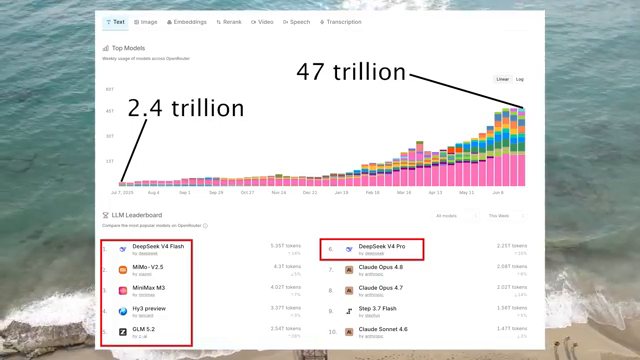
Task: Click the 3.37T tokens value
Action: tap(285, 308)
